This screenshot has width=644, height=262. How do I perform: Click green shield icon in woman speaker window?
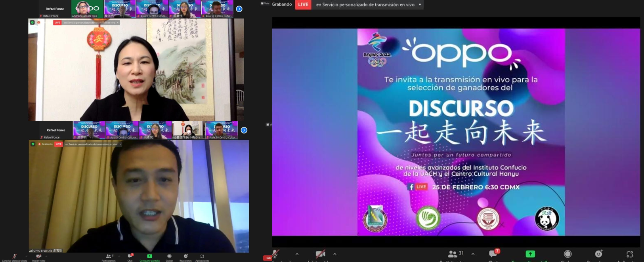pos(32,23)
